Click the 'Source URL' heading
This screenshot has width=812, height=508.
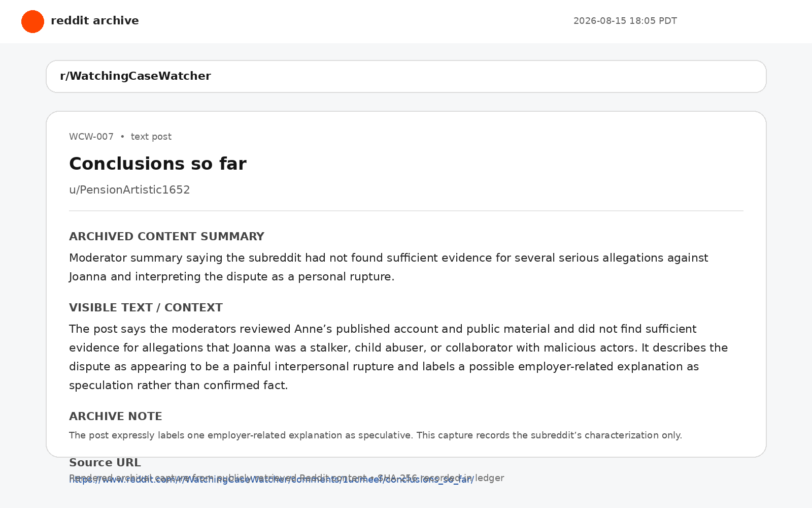[x=105, y=463]
